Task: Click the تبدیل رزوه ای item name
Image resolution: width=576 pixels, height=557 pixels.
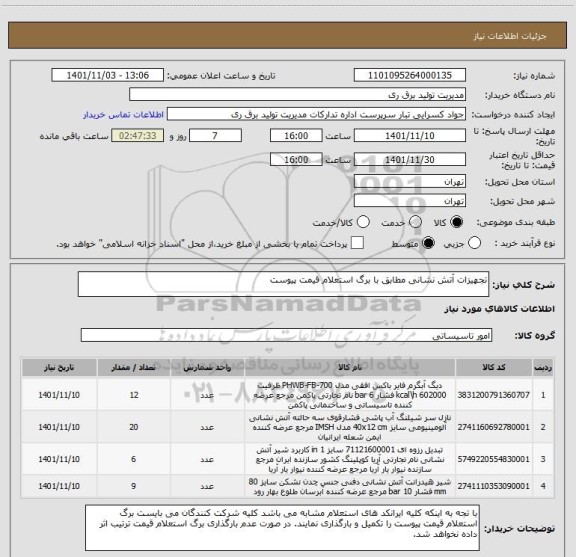Action: [350, 459]
